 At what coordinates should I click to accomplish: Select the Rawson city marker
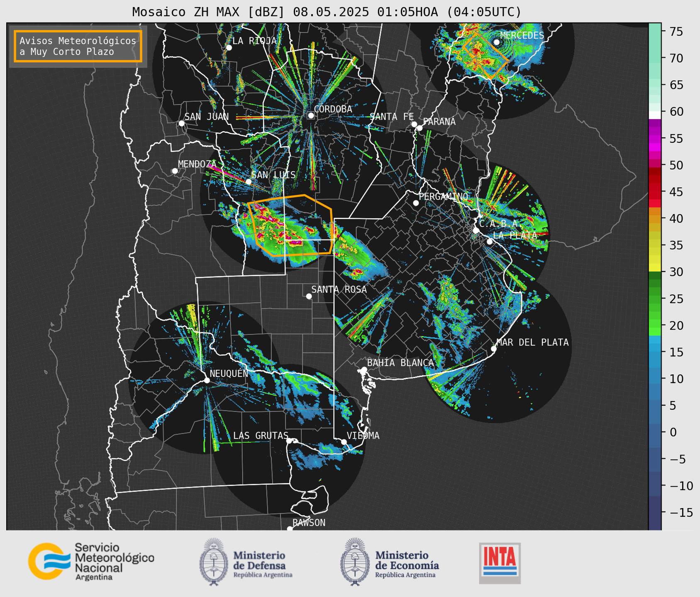290,529
